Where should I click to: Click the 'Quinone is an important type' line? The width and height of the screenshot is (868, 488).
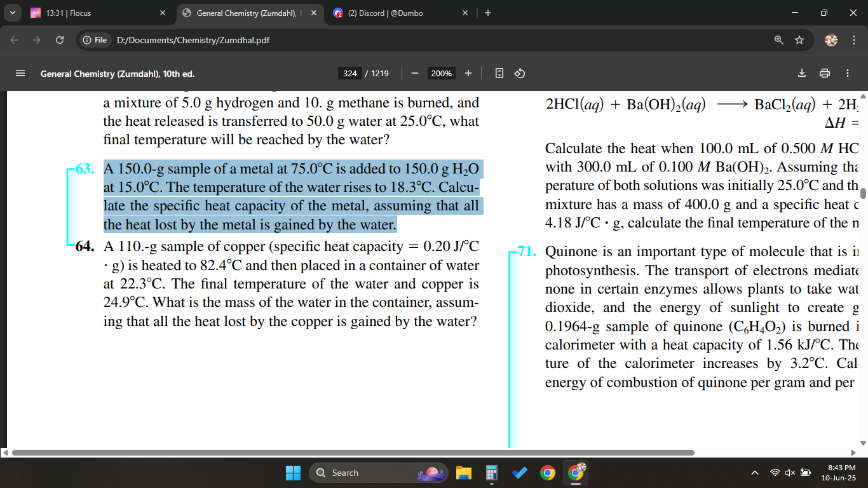(x=702, y=252)
